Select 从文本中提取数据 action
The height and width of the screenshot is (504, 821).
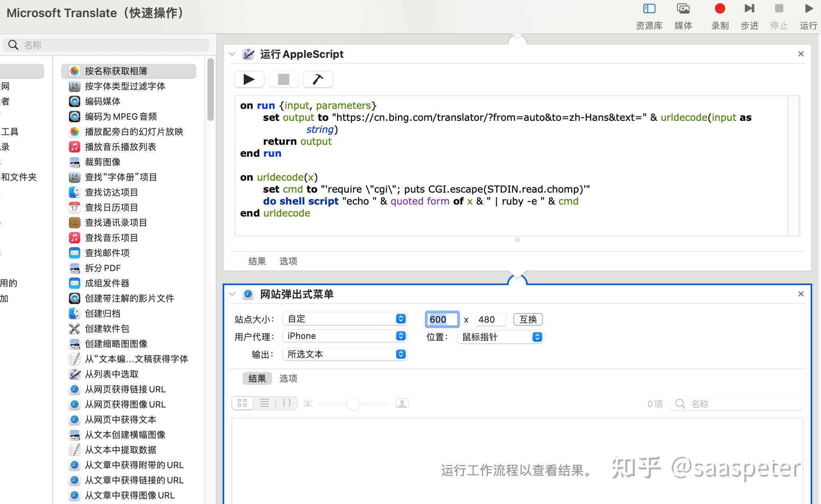coord(128,450)
